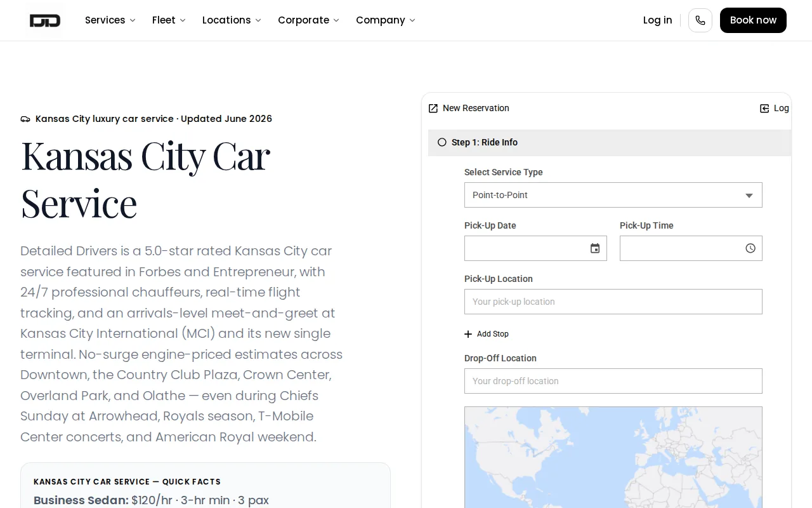
Task: Click the Detailed Drivers logo
Action: [45, 20]
